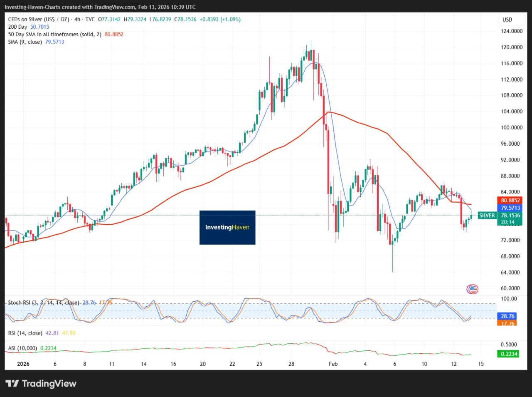Viewport: 532px width, 397px height.
Task: Click the US flag economic event icon
Action: coord(472,289)
